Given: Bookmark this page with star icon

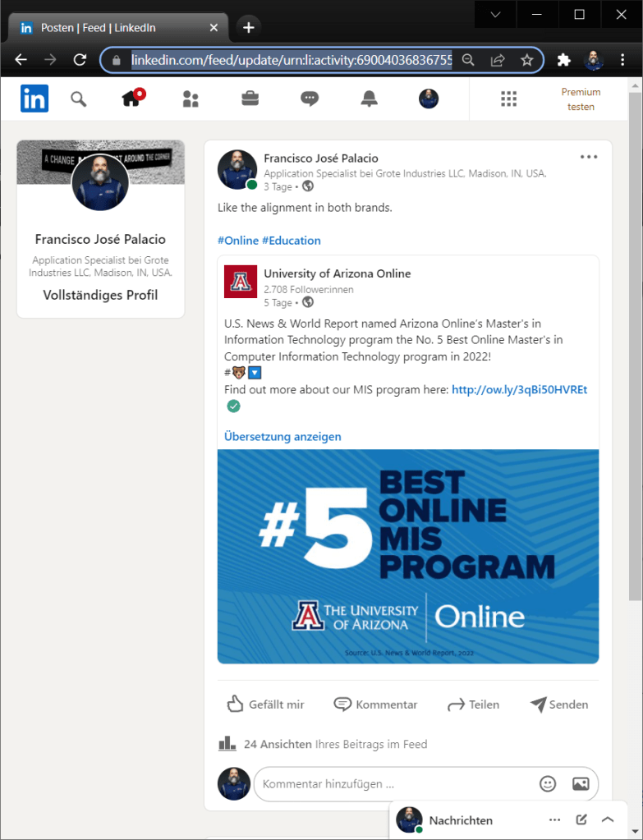Looking at the screenshot, I should (x=526, y=60).
